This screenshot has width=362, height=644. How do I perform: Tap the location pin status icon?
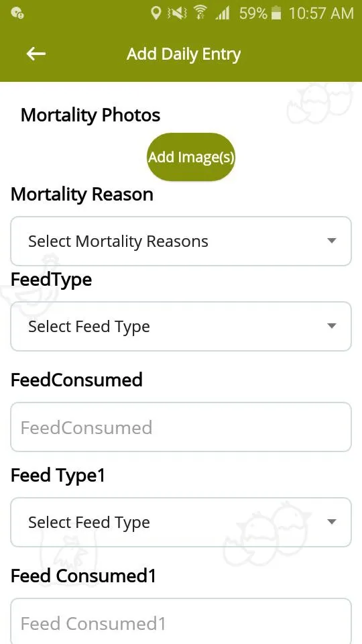156,13
